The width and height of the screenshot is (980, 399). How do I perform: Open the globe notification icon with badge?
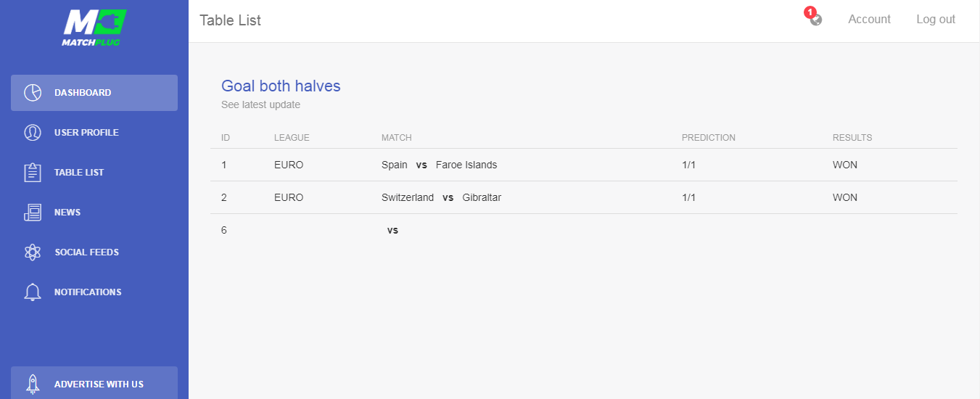point(814,17)
